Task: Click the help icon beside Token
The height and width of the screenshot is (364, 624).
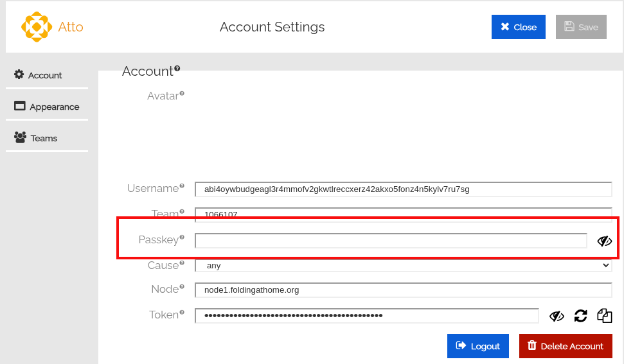Action: pyautogui.click(x=182, y=313)
